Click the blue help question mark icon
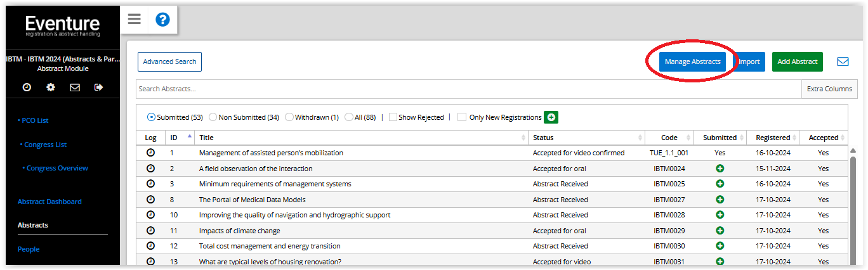The height and width of the screenshot is (270, 868). (162, 20)
